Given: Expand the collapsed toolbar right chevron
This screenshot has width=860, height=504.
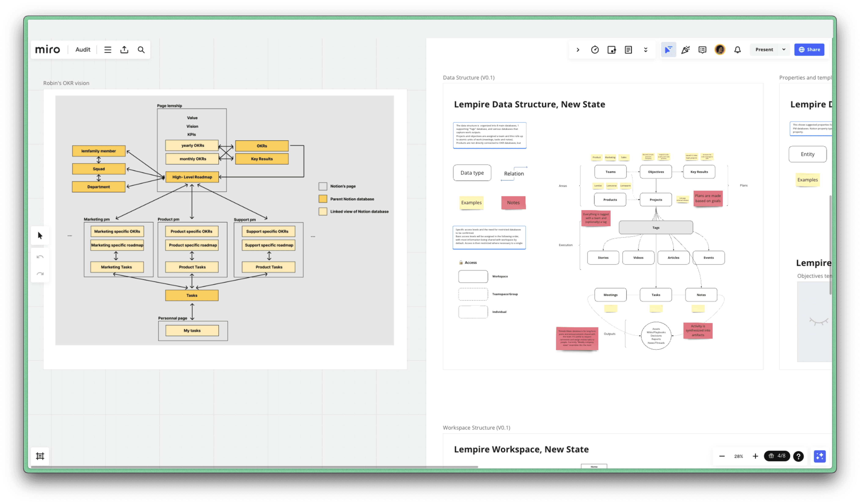Looking at the screenshot, I should coord(578,50).
